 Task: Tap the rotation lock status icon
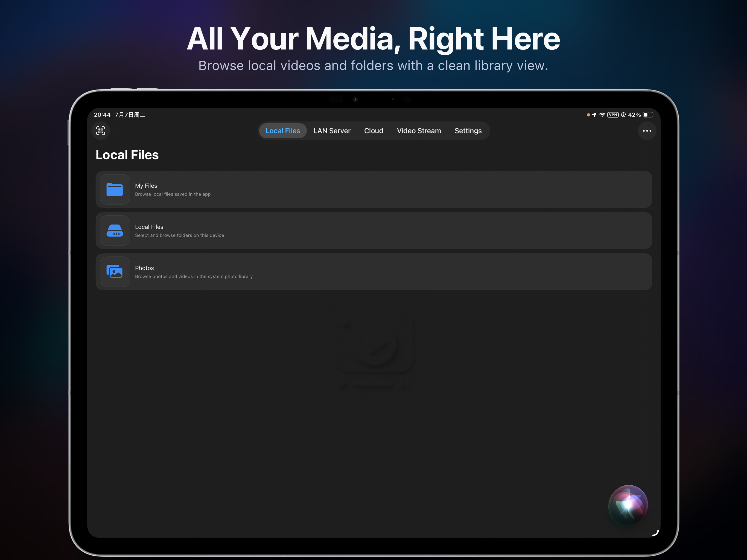click(x=623, y=115)
